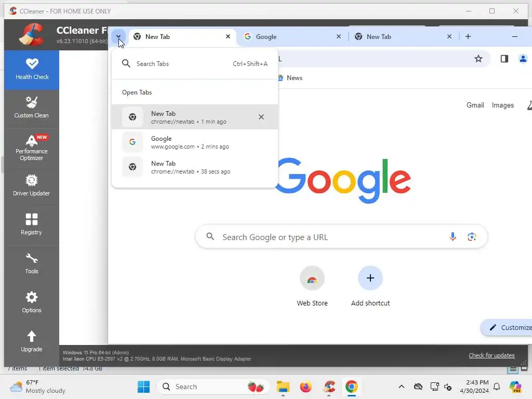
Task: Open Options in CCleaner sidebar
Action: pos(32,303)
